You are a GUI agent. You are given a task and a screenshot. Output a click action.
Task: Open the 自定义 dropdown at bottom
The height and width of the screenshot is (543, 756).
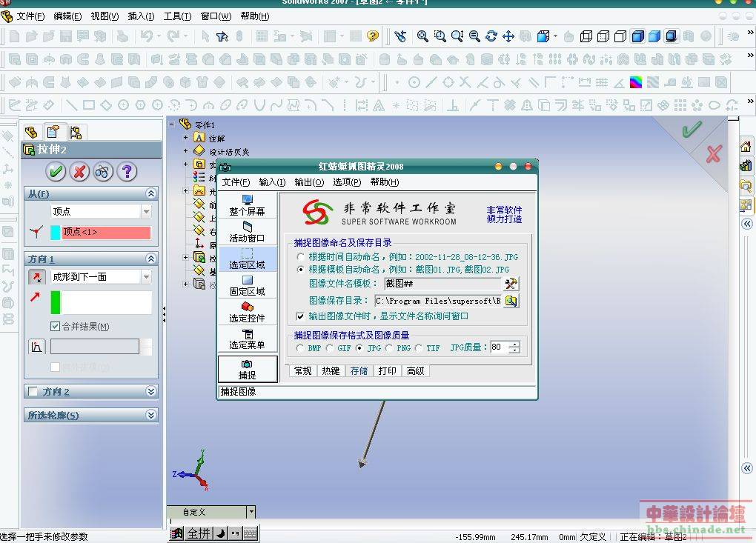click(251, 512)
